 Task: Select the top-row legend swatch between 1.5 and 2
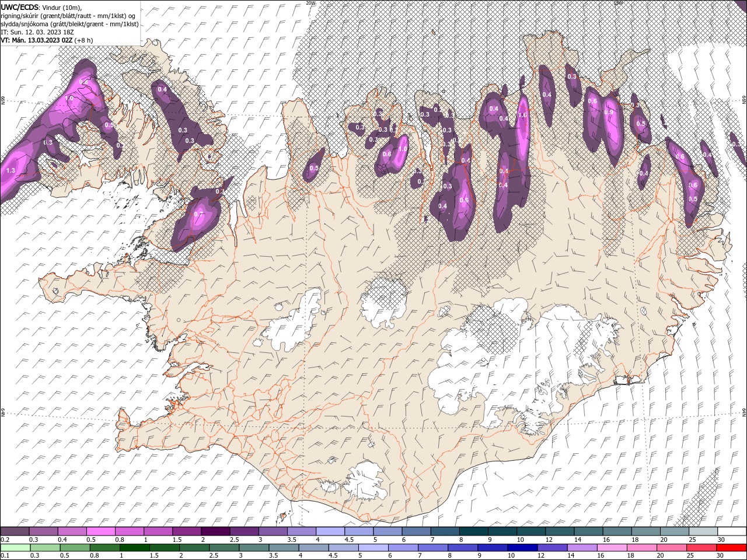tap(186, 531)
